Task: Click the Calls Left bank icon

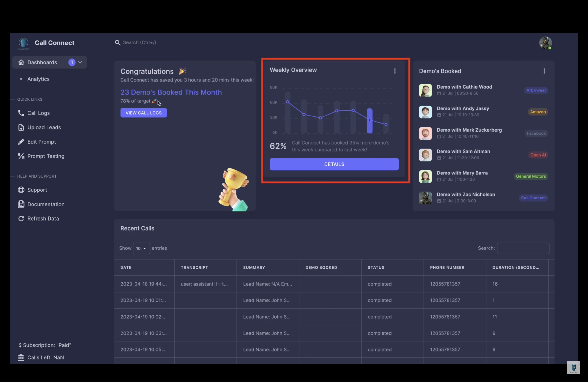Action: [x=21, y=357]
